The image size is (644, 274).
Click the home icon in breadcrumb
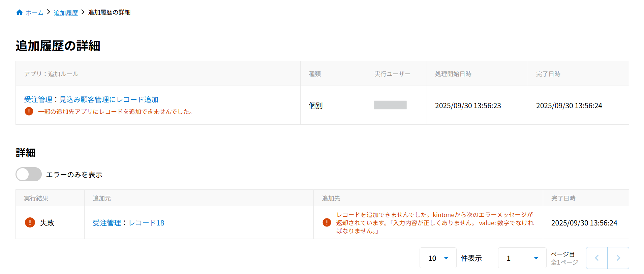point(20,12)
